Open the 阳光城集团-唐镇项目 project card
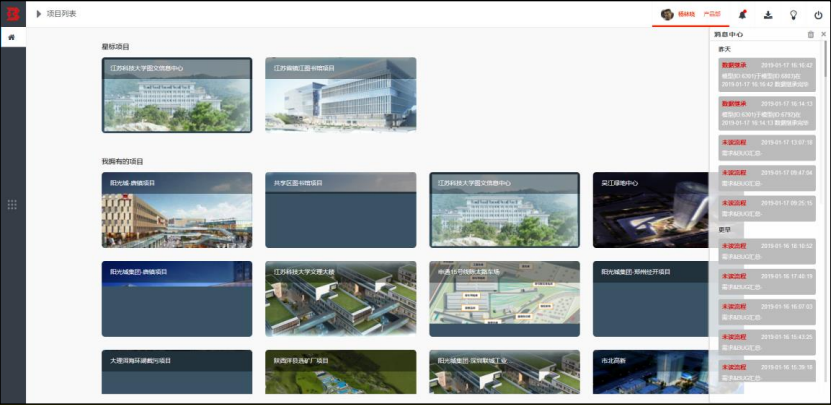This screenshot has height=405, width=831. click(x=177, y=299)
